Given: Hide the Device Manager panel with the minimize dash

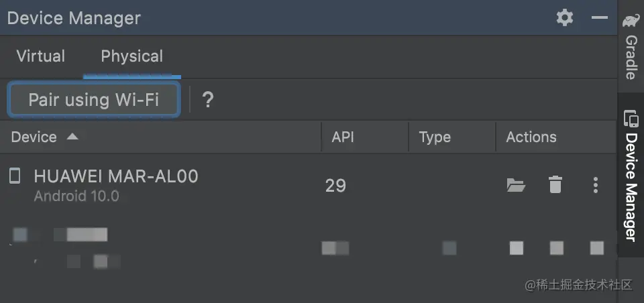Looking at the screenshot, I should (600, 17).
